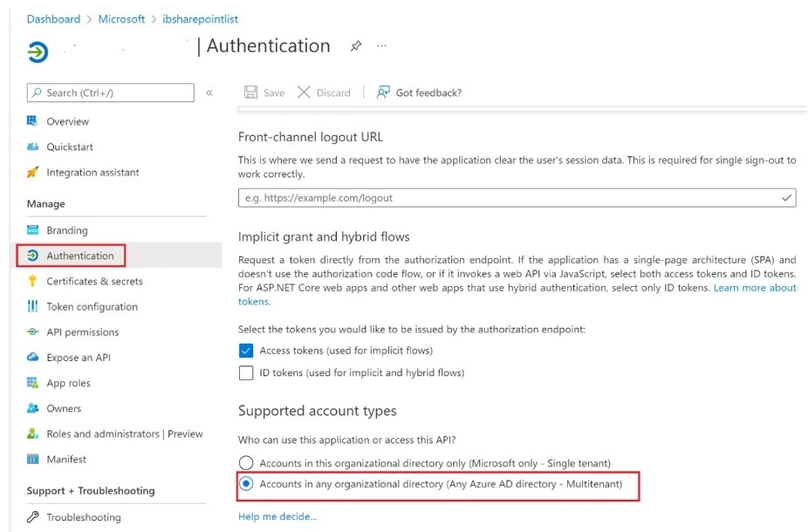Open Token configuration from the menu
This screenshot has width=808, height=532.
coord(32,307)
